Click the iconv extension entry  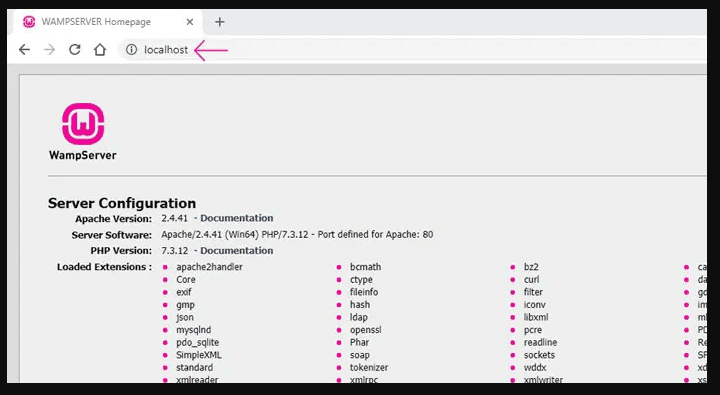point(535,305)
